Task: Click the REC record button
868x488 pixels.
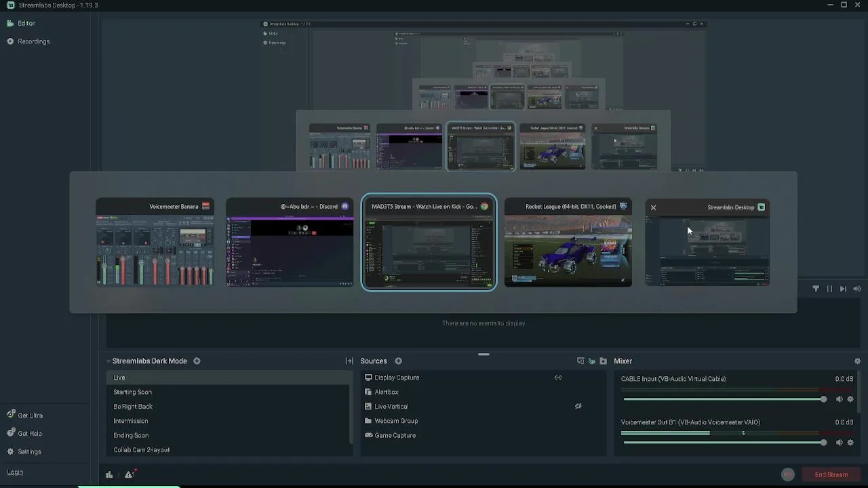Action: click(x=787, y=474)
